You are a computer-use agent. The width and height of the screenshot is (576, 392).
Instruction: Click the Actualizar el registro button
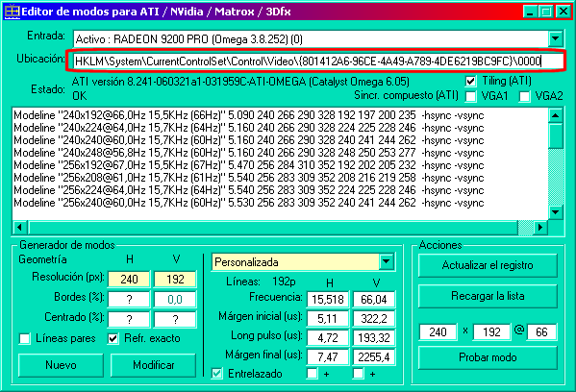coord(488,265)
